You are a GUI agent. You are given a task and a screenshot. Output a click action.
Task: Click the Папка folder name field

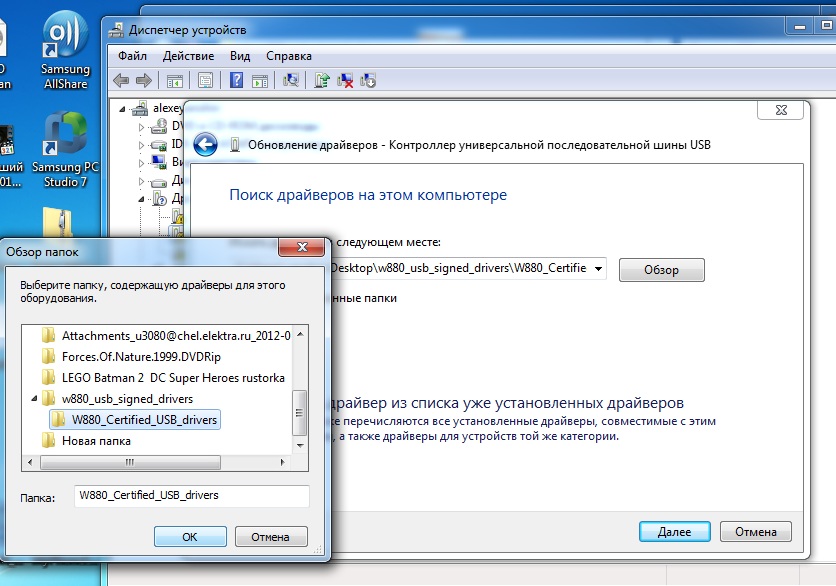click(191, 495)
